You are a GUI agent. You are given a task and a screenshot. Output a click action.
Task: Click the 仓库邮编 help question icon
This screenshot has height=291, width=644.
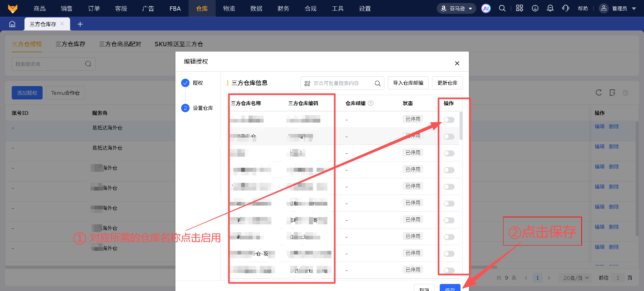[x=371, y=103]
